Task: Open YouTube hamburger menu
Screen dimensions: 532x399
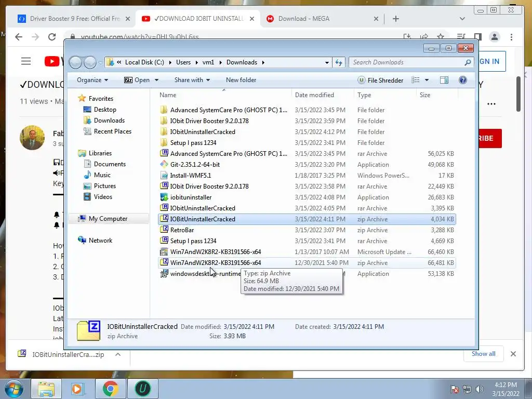Action: click(26, 61)
